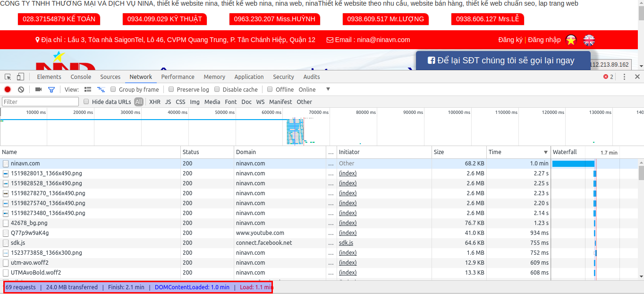The width and height of the screenshot is (644, 294).
Task: Open the Performance tab
Action: [x=178, y=77]
